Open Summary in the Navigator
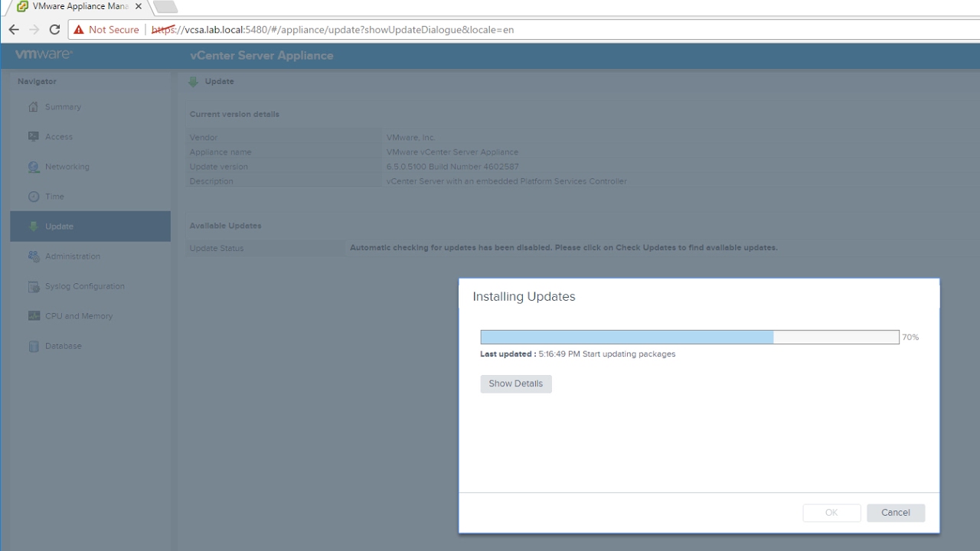This screenshot has width=980, height=551. pyautogui.click(x=90, y=107)
